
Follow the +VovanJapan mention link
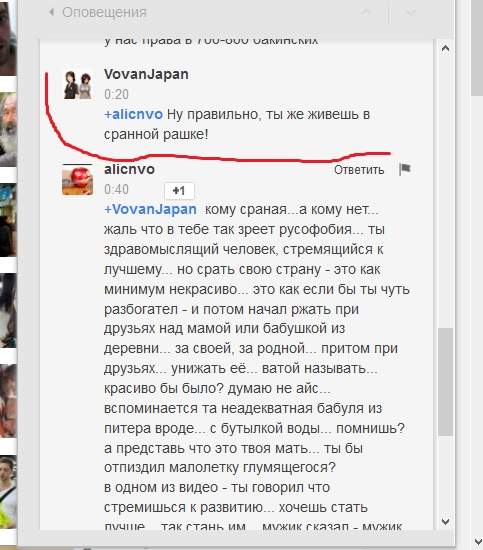(150, 209)
